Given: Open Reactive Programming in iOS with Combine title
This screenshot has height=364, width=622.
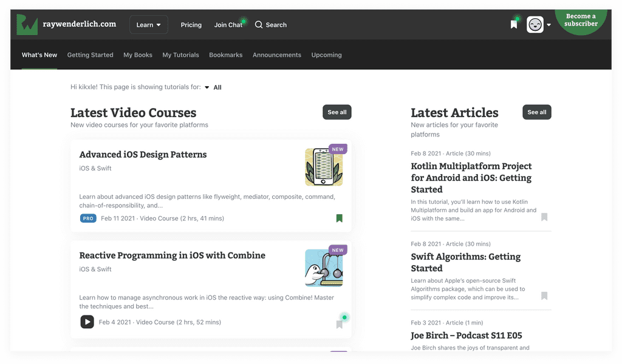Looking at the screenshot, I should pyautogui.click(x=172, y=255).
